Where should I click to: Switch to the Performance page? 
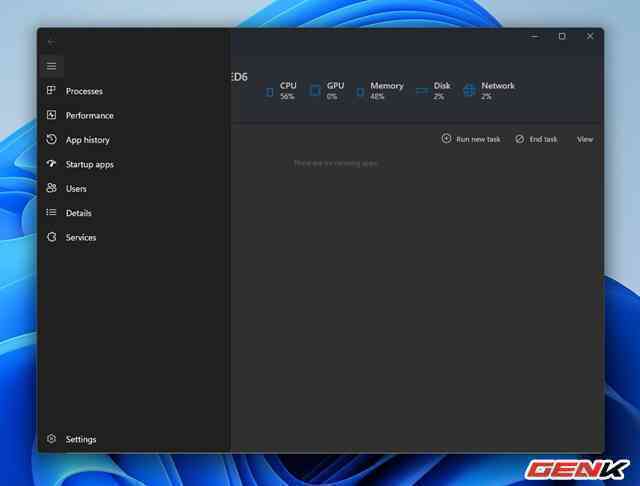(x=90, y=115)
